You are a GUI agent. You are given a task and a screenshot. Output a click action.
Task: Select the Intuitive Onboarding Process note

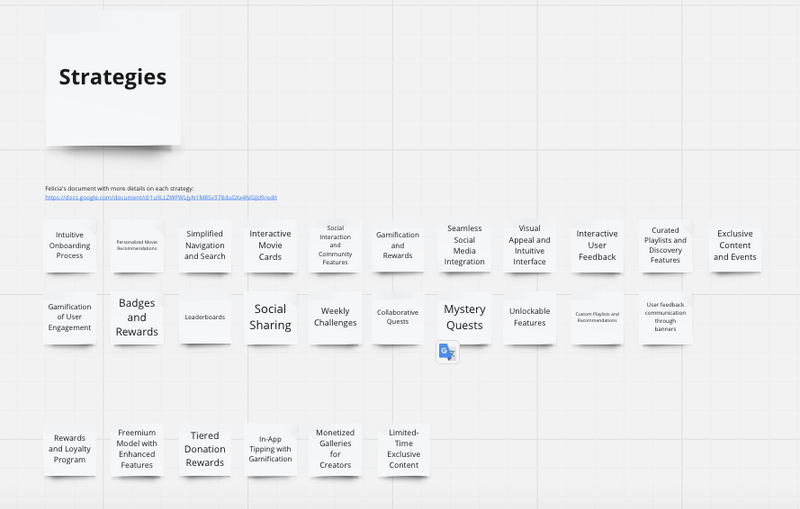(70, 246)
